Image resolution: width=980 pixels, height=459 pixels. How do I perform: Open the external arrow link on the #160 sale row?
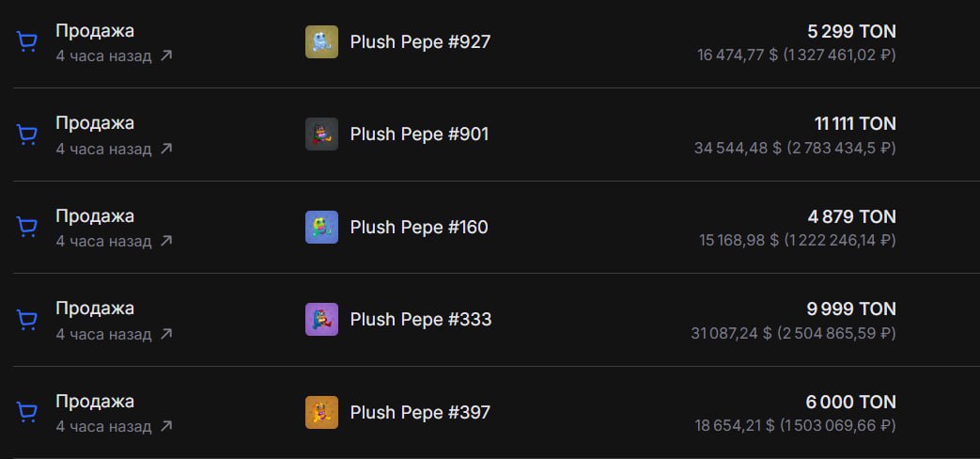coord(166,241)
